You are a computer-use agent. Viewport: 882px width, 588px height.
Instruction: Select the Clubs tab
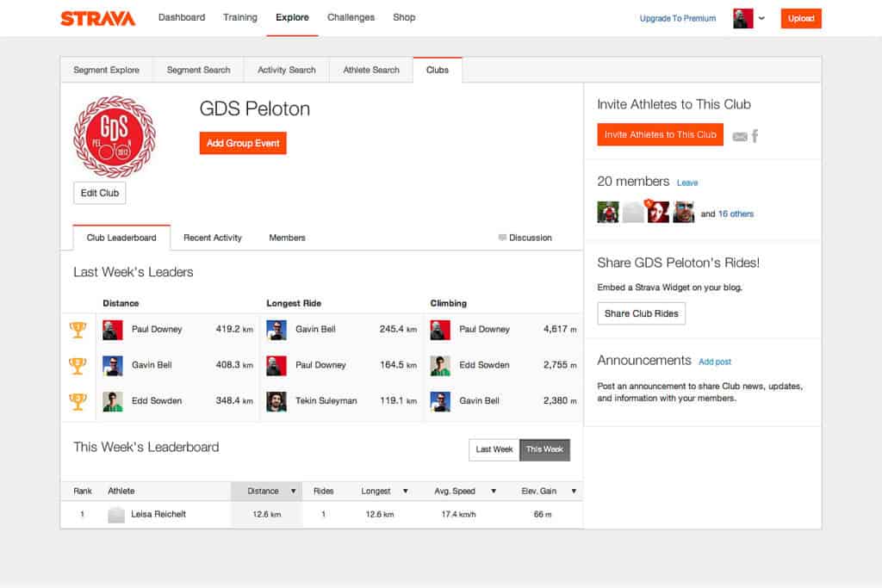click(x=437, y=70)
